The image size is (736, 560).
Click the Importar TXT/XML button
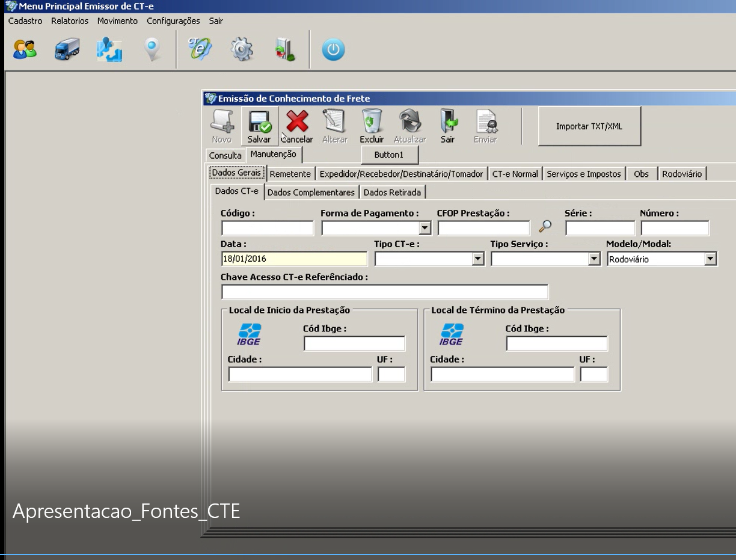[x=589, y=126]
